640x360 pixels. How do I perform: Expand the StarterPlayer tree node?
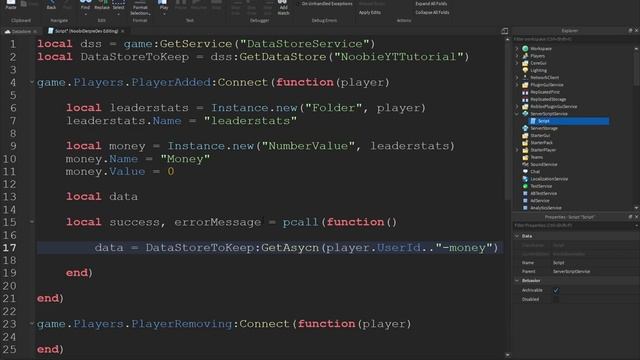click(517, 150)
